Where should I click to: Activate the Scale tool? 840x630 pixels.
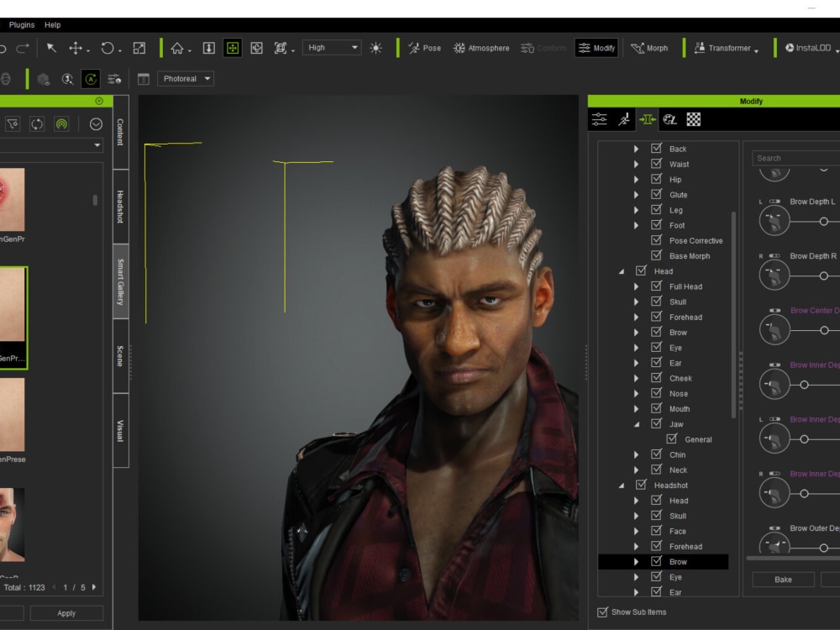click(139, 48)
